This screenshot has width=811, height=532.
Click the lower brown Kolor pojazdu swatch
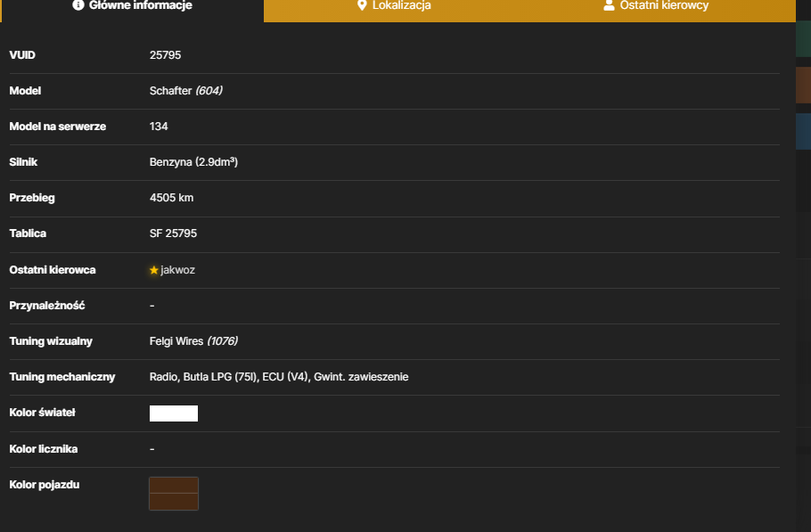click(x=174, y=502)
